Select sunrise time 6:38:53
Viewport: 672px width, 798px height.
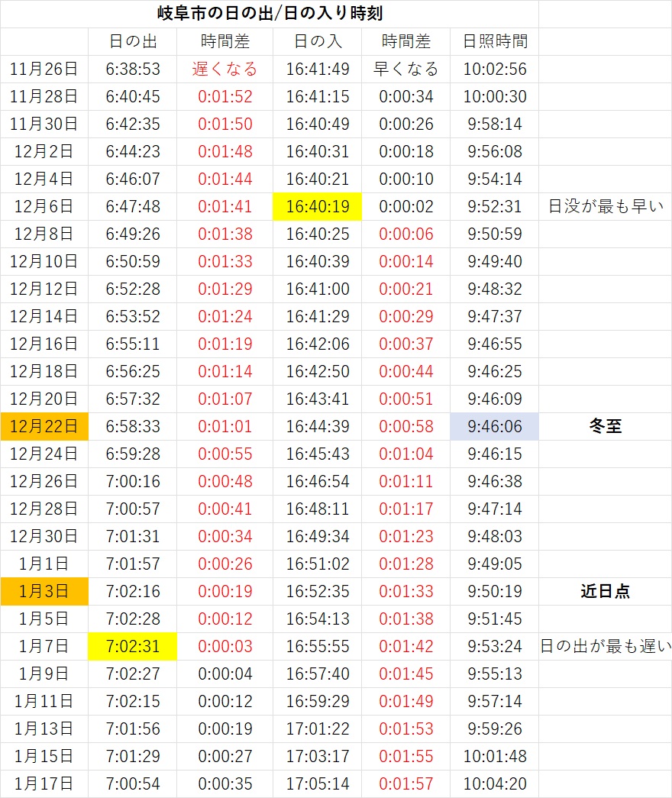(x=133, y=69)
